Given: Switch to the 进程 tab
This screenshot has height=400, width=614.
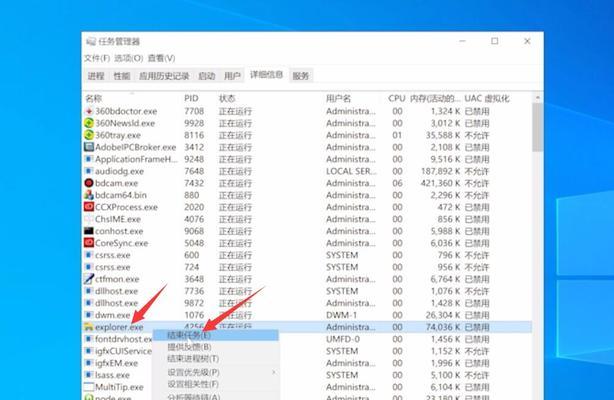Looking at the screenshot, I should click(96, 76).
